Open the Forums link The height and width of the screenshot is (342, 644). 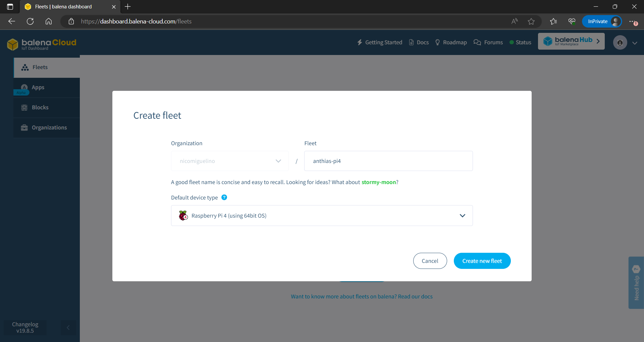[x=488, y=42]
